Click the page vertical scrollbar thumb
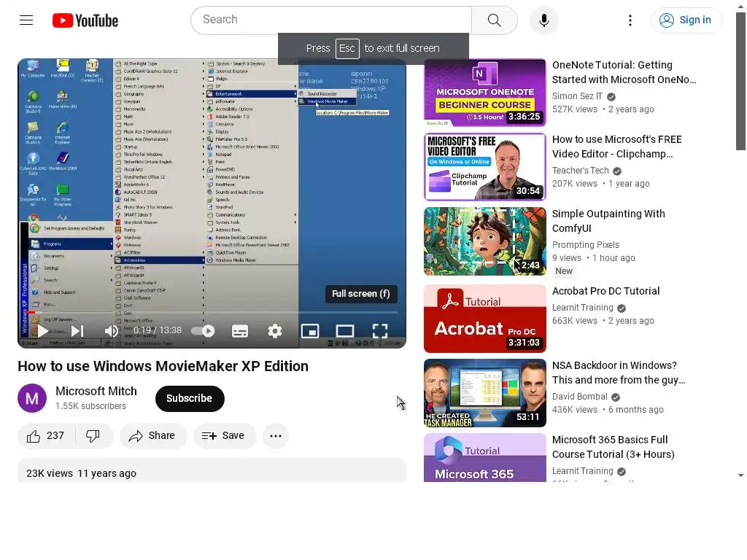This screenshot has height=560, width=747. (x=740, y=81)
